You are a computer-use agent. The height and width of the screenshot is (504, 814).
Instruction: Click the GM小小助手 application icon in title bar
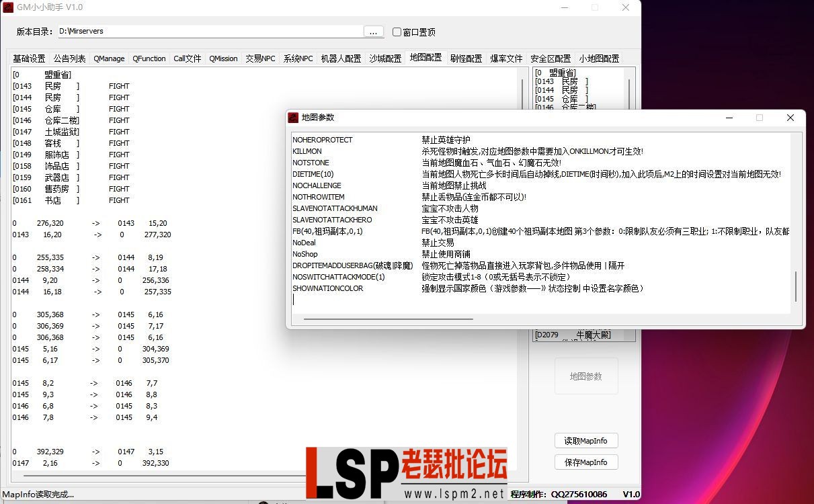[9, 7]
